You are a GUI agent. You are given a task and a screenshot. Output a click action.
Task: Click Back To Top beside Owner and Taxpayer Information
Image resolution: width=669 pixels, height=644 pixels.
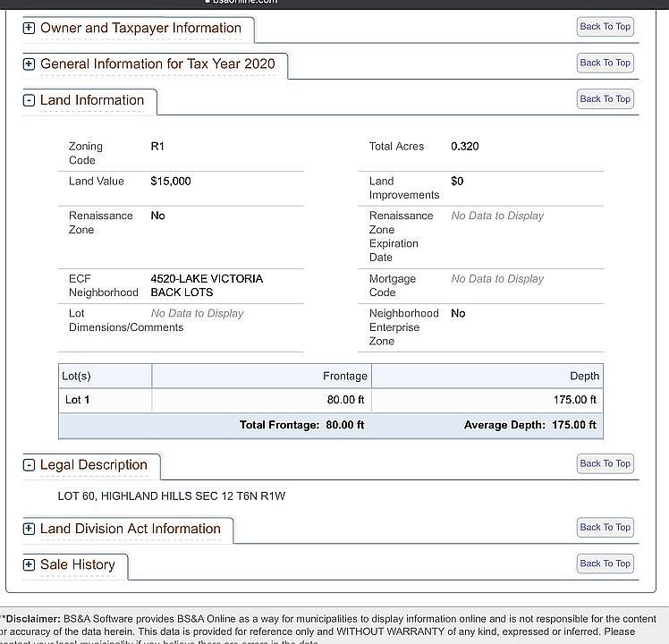pyautogui.click(x=605, y=27)
